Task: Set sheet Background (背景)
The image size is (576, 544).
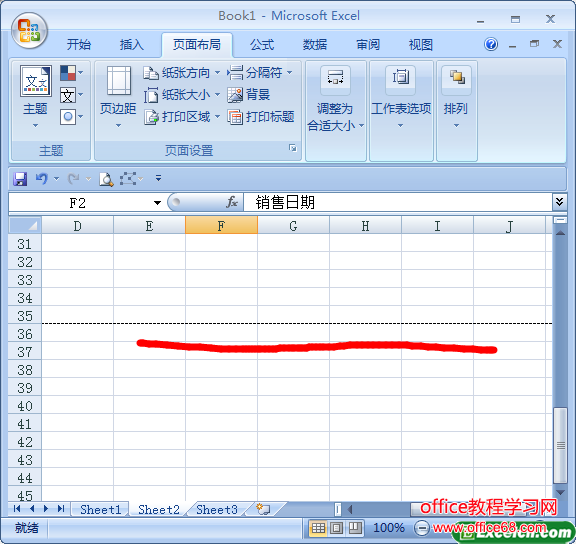Action: pos(249,95)
